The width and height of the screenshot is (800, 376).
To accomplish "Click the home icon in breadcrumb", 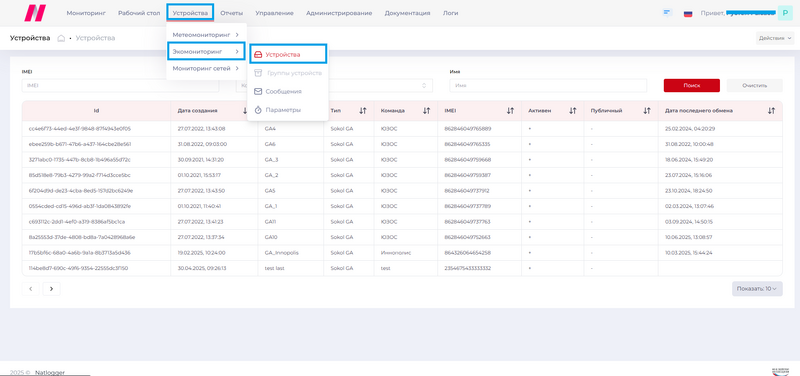I will point(61,38).
